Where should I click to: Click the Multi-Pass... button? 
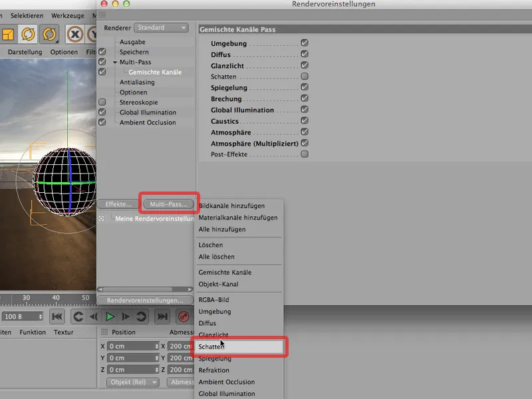point(168,204)
